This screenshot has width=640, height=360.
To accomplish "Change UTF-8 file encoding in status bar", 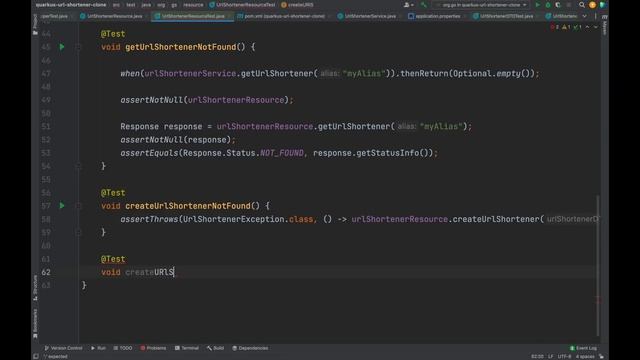I will pyautogui.click(x=564, y=356).
